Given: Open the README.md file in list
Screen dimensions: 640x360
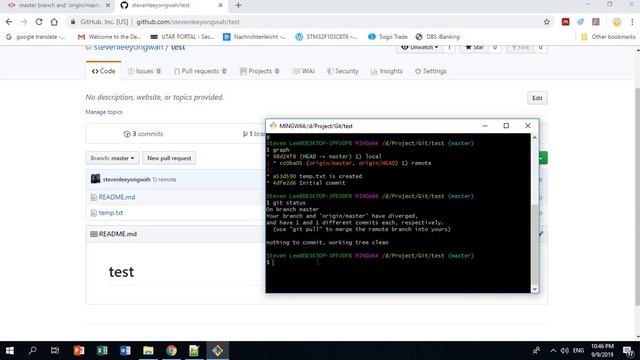Looking at the screenshot, I should 117,197.
